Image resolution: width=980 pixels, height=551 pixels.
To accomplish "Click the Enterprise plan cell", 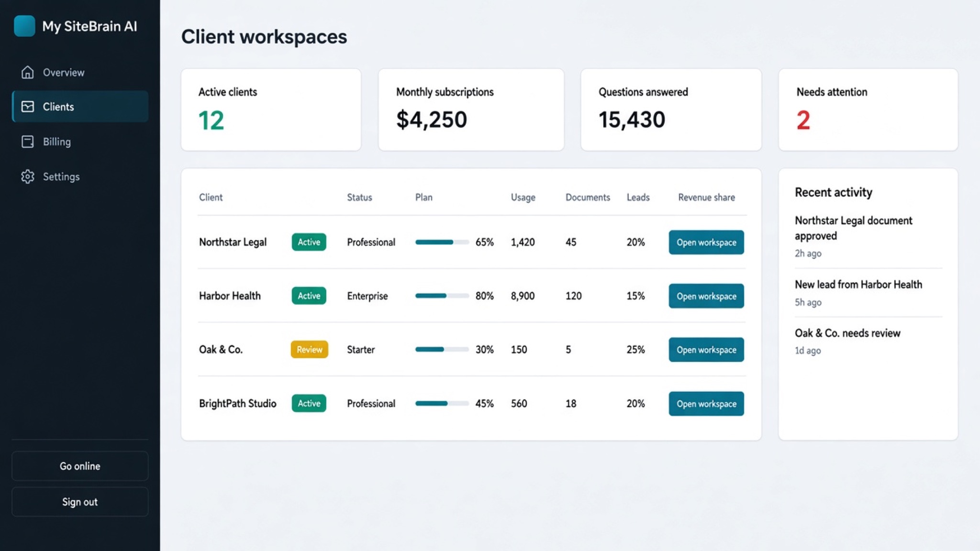I will (367, 296).
